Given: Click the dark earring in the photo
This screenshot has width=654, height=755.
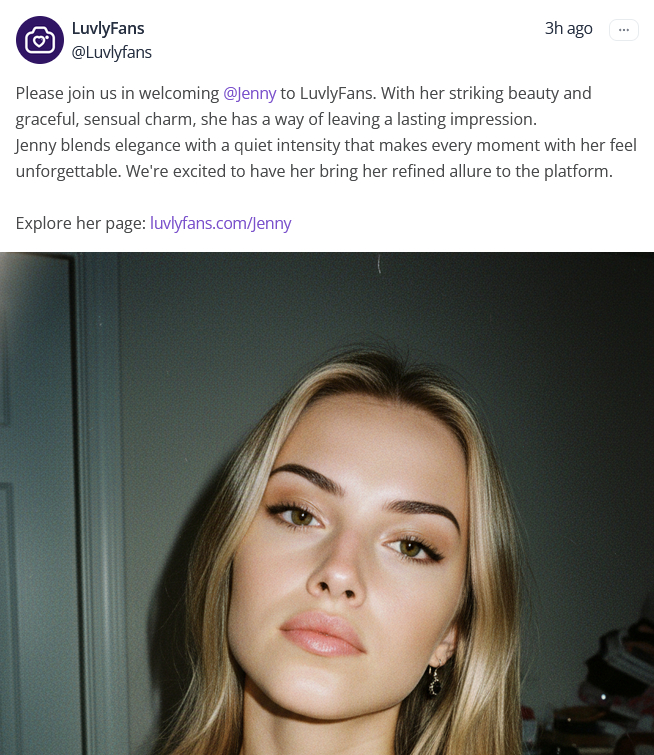Looking at the screenshot, I should click(435, 682).
